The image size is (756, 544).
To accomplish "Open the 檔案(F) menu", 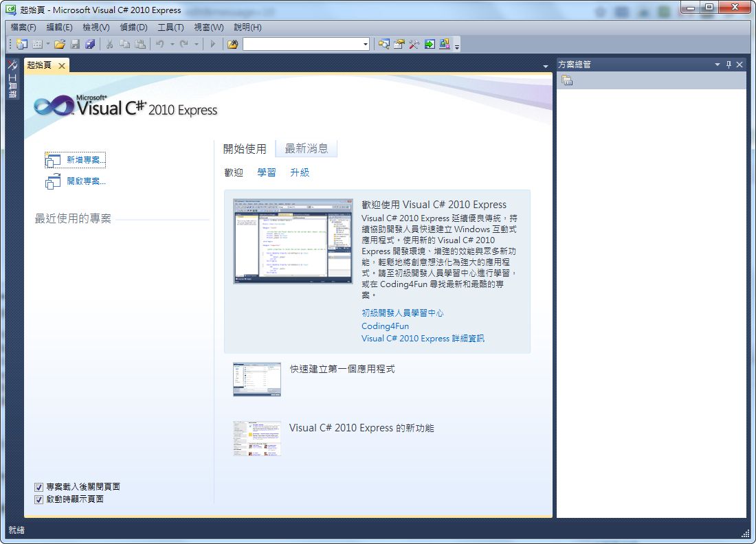I will pyautogui.click(x=23, y=27).
